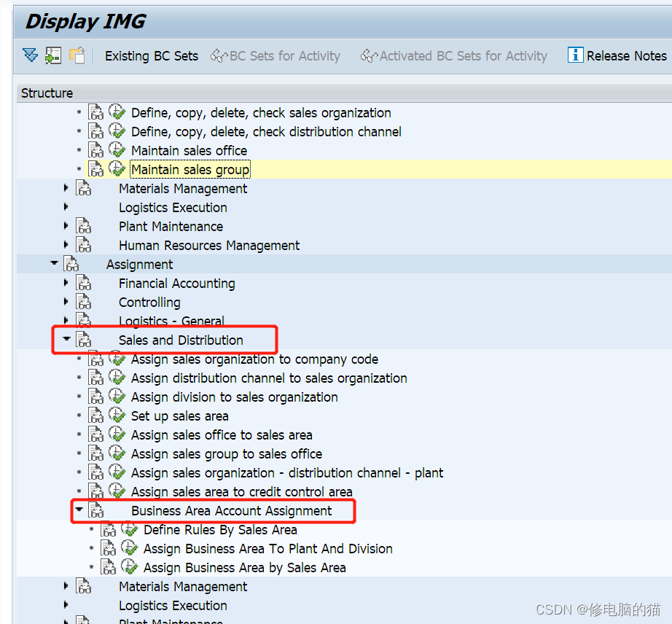The image size is (672, 624).
Task: Select the Maintain sales group entry
Action: (x=190, y=170)
